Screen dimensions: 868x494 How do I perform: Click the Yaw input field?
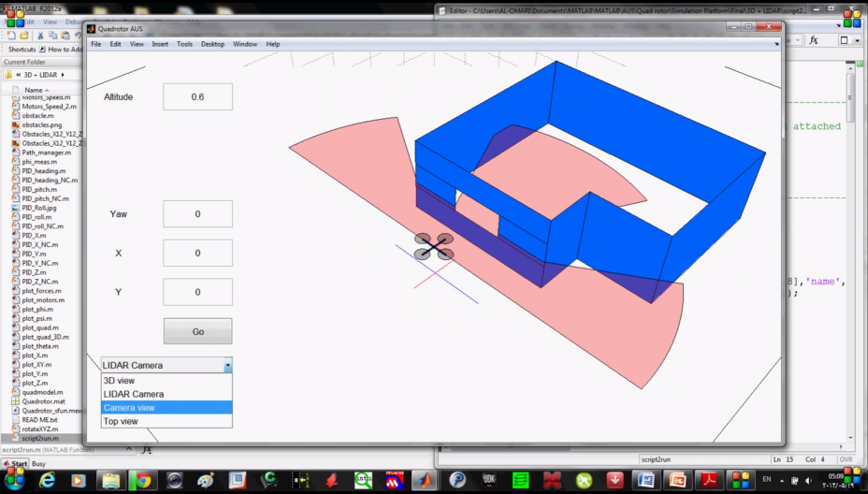pyautogui.click(x=197, y=213)
